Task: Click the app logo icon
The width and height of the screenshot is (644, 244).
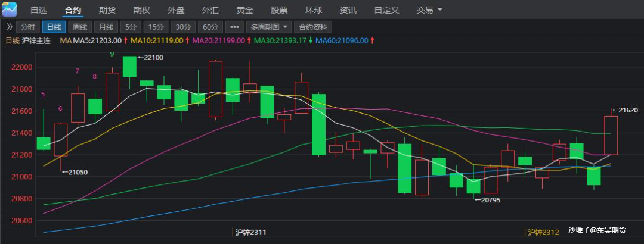Action: click(x=9, y=10)
